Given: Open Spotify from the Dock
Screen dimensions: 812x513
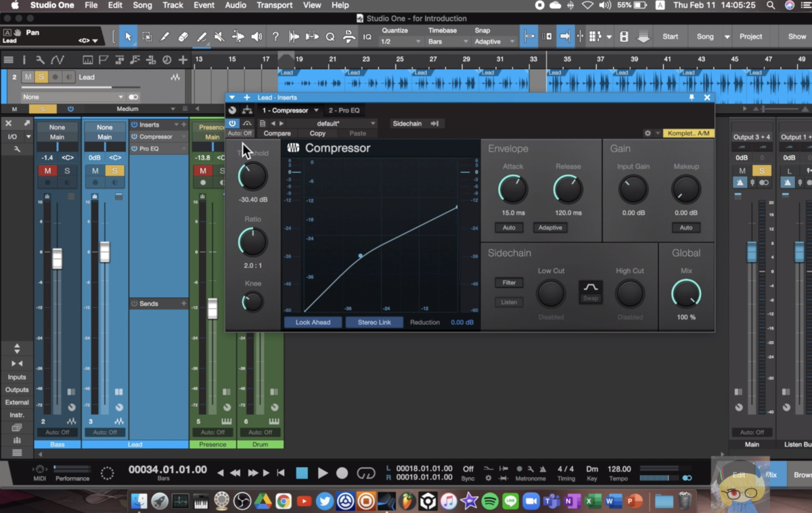Looking at the screenshot, I should tap(489, 501).
